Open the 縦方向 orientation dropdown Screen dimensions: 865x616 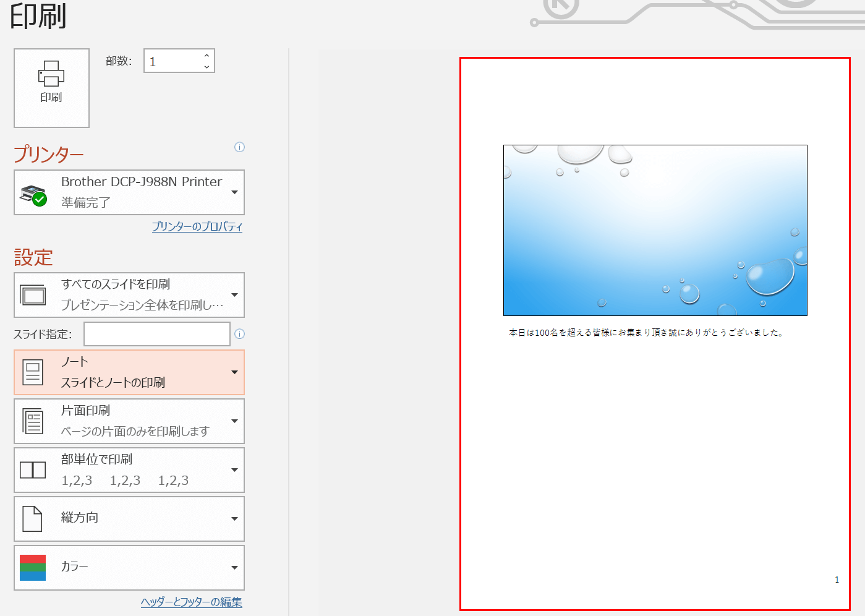click(129, 519)
